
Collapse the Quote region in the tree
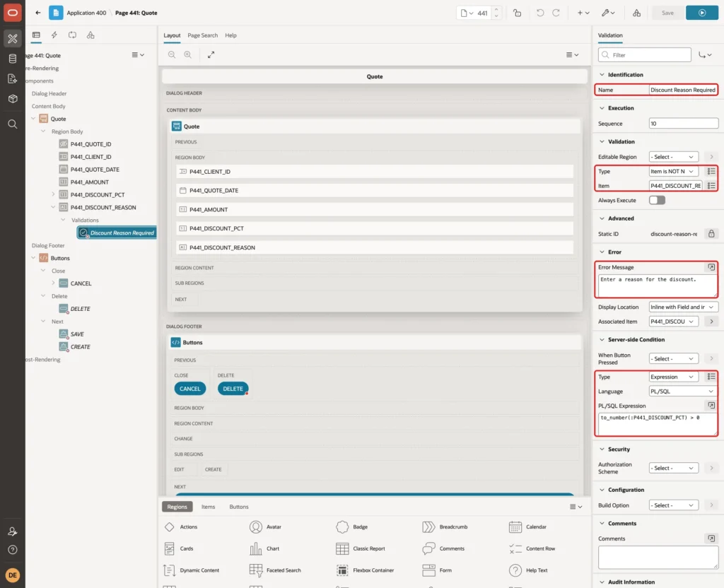pyautogui.click(x=33, y=119)
